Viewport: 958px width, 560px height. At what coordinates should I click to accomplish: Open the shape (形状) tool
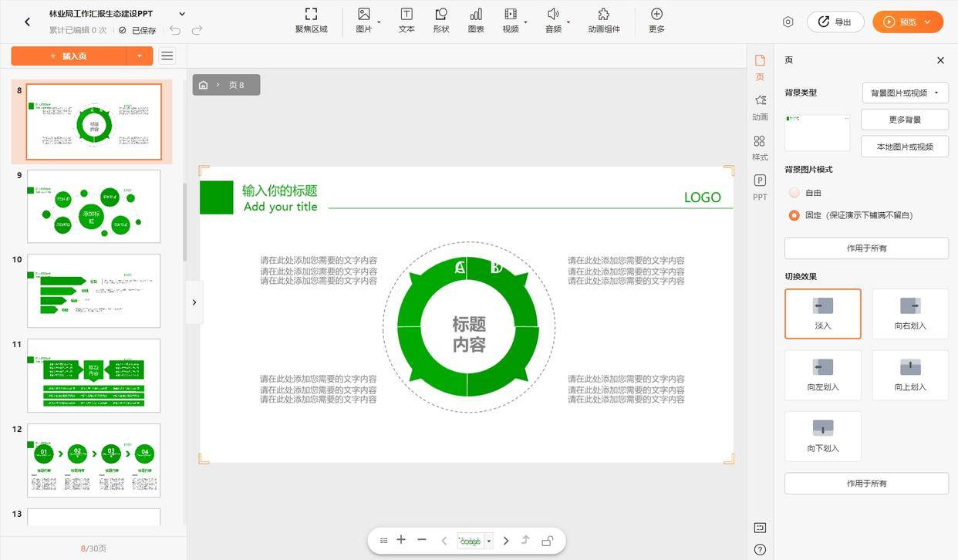[x=441, y=14]
